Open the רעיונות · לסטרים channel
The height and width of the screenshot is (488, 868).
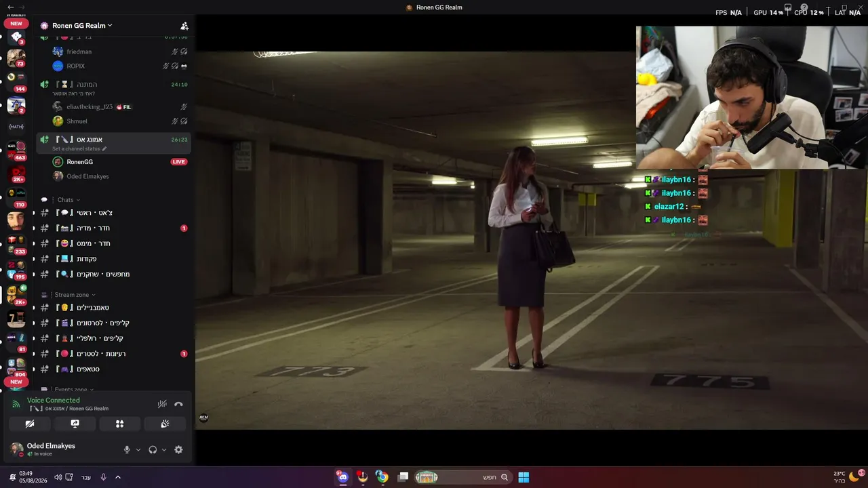pyautogui.click(x=113, y=354)
